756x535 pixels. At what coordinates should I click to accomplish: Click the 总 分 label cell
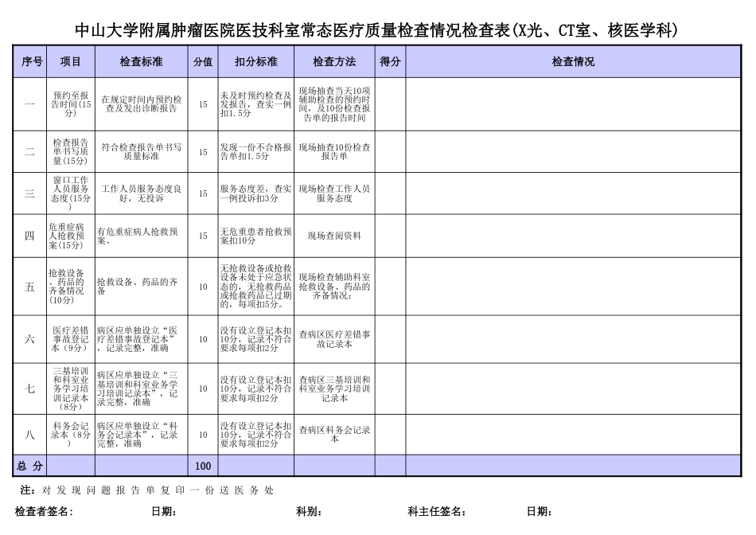pyautogui.click(x=30, y=466)
